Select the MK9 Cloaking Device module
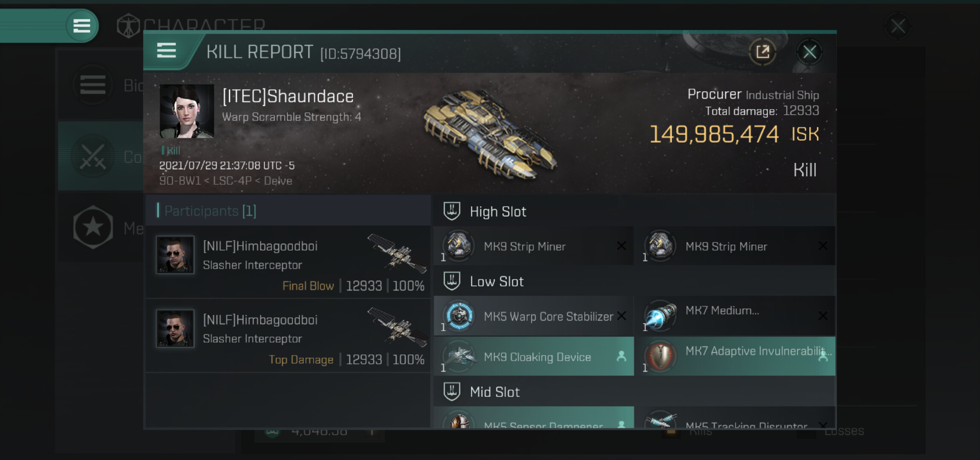Screen dimensions: 980x460 pyautogui.click(x=534, y=356)
